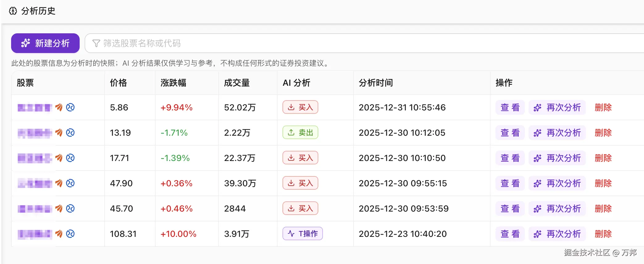The width and height of the screenshot is (644, 264).
Task: Click 再次分析 for the 45.70 price row
Action: (557, 208)
